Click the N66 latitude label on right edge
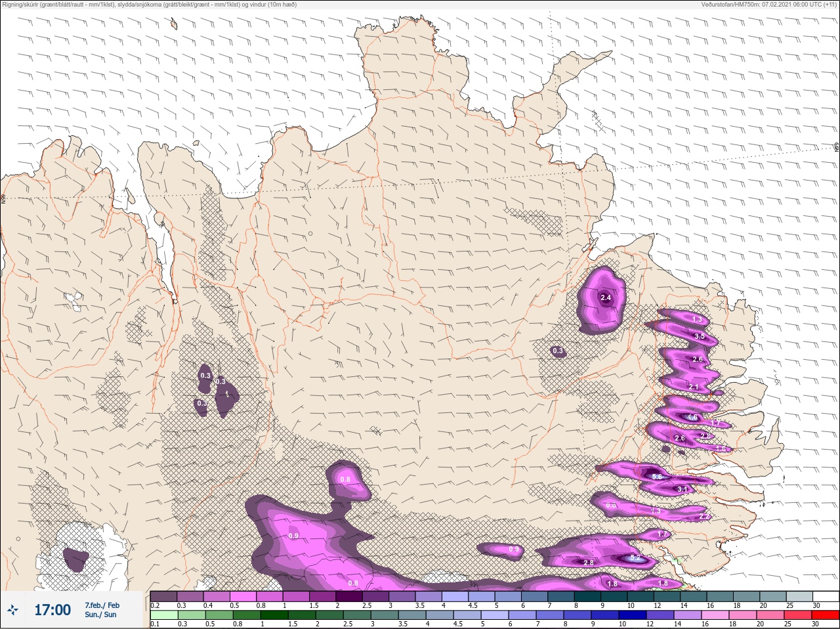840x629 pixels. (x=837, y=148)
